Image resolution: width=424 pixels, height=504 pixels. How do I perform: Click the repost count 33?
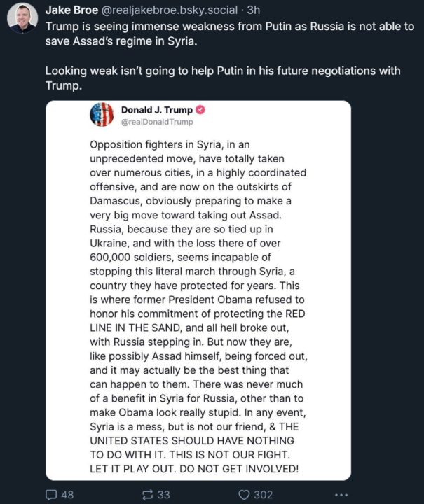click(x=164, y=495)
